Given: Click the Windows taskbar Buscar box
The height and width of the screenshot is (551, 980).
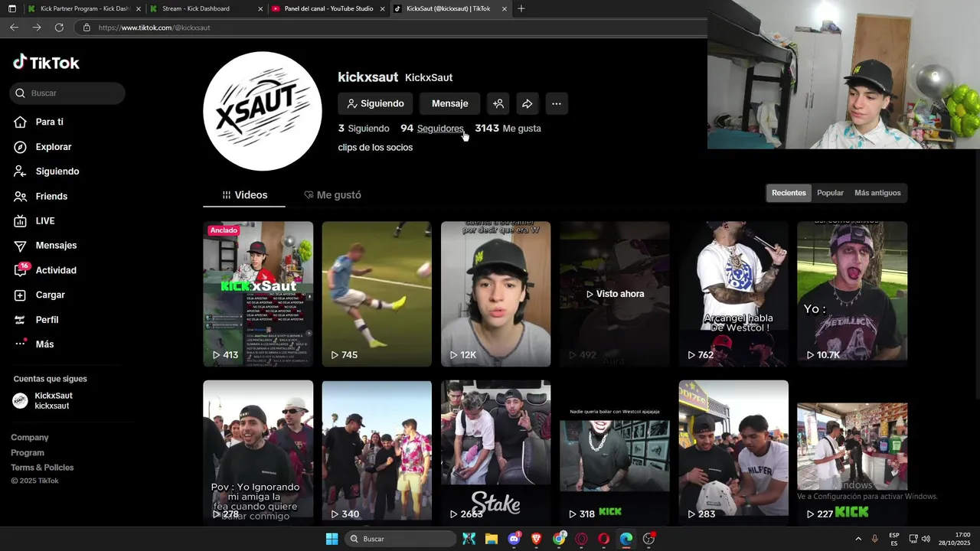Looking at the screenshot, I should point(401,539).
